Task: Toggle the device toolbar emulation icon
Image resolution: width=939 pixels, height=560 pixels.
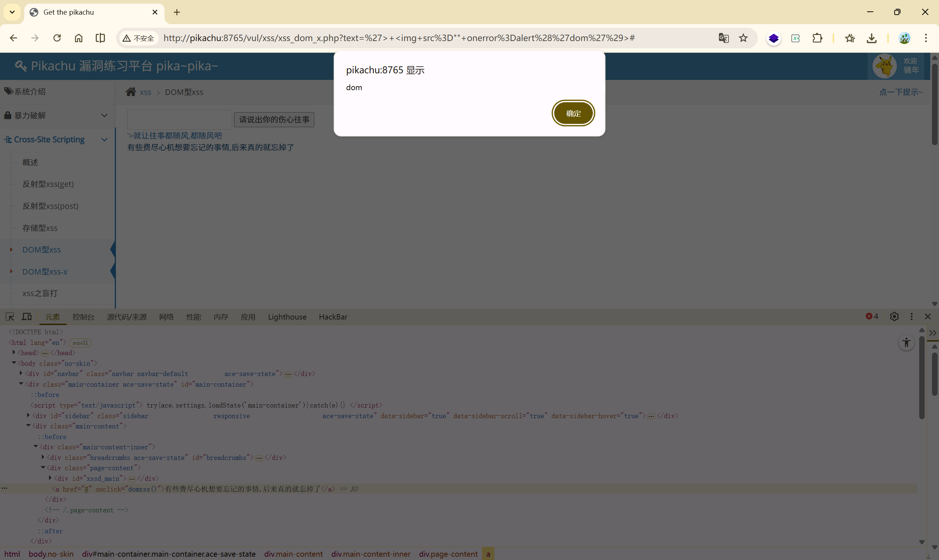Action: click(x=26, y=317)
